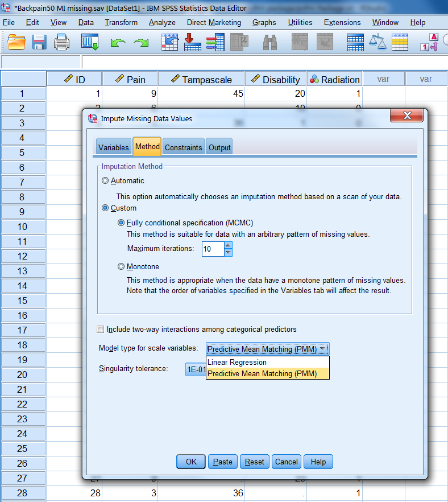Select the Monotone method radio button

click(x=121, y=266)
